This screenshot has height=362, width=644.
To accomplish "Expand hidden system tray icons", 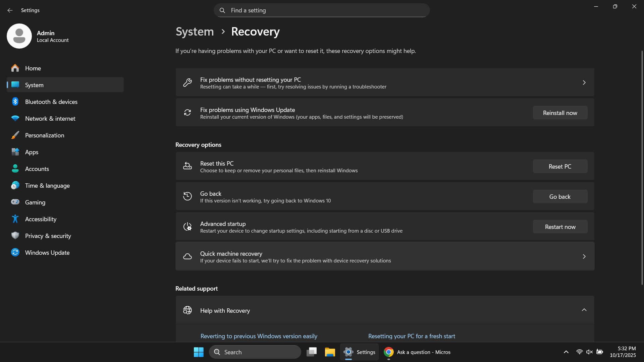I will pyautogui.click(x=566, y=352).
